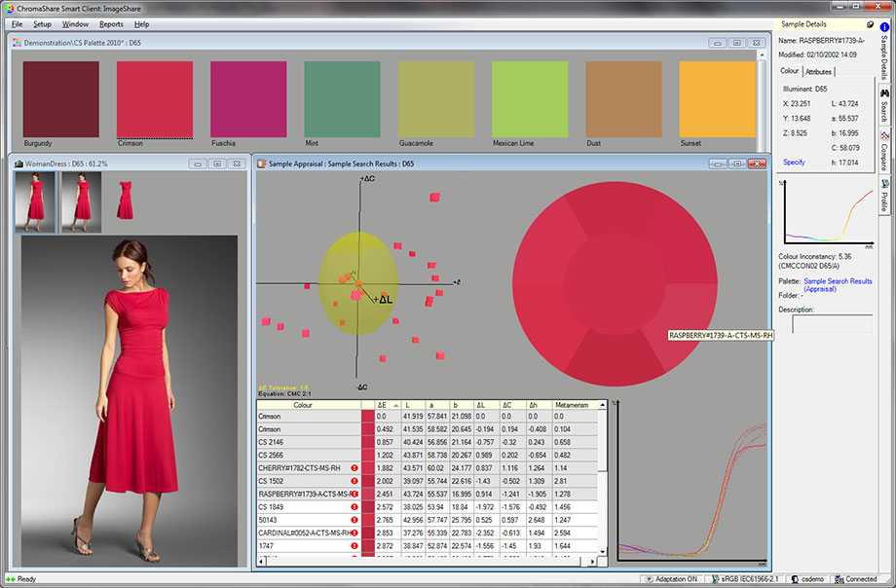Select the Mexican Lime palette swatch
This screenshot has height=588, width=896.
(x=530, y=99)
